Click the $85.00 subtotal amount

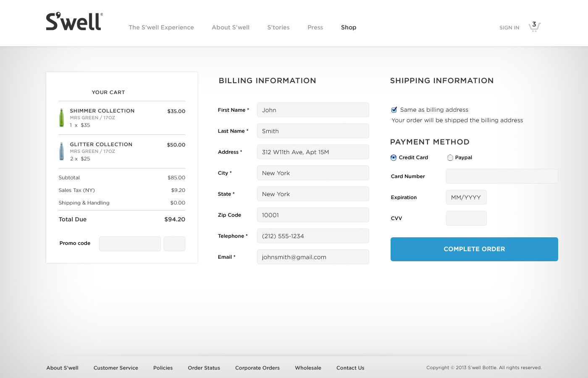point(176,178)
